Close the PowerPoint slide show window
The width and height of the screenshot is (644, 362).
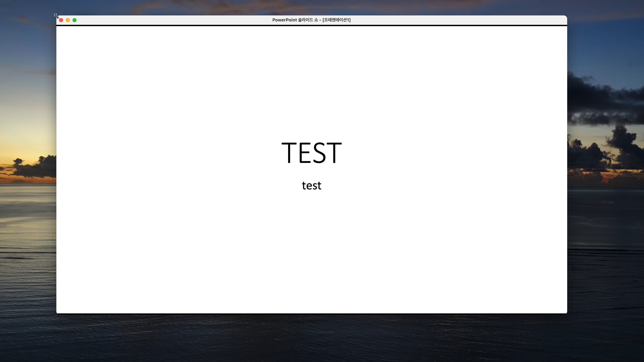(61, 20)
